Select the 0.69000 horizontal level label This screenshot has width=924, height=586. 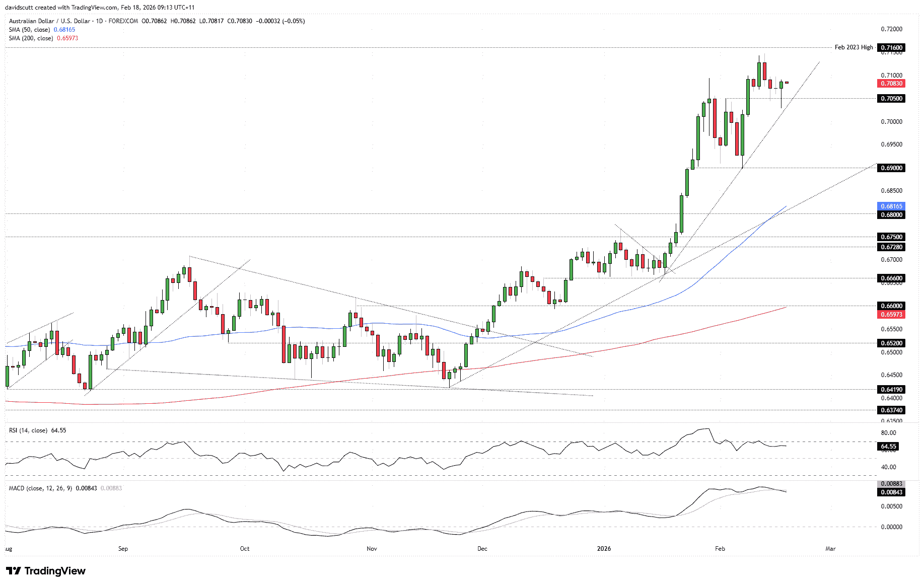point(891,168)
